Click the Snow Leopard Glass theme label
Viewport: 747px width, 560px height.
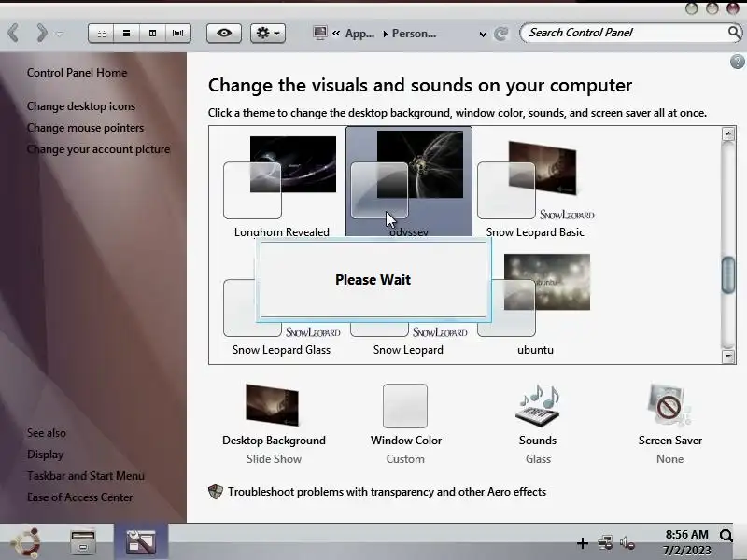click(282, 350)
